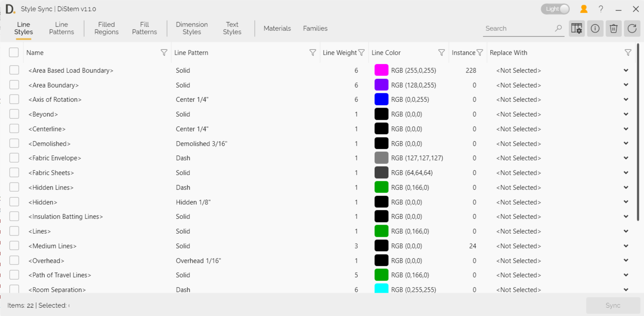
Task: Expand the Replace With dropdown for <Beyond>
Action: pyautogui.click(x=626, y=114)
